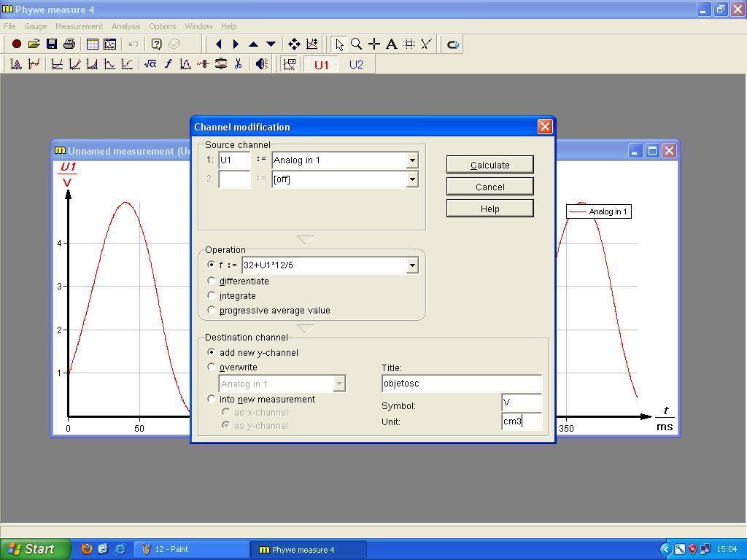Click the blue magnet icon in toolbar
The image size is (747, 560).
coord(452,44)
